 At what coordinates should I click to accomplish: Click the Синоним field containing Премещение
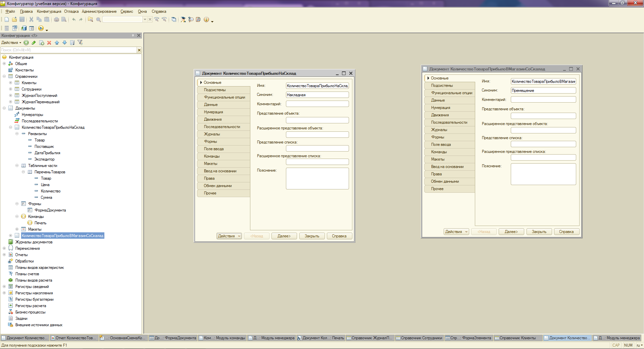pos(543,91)
